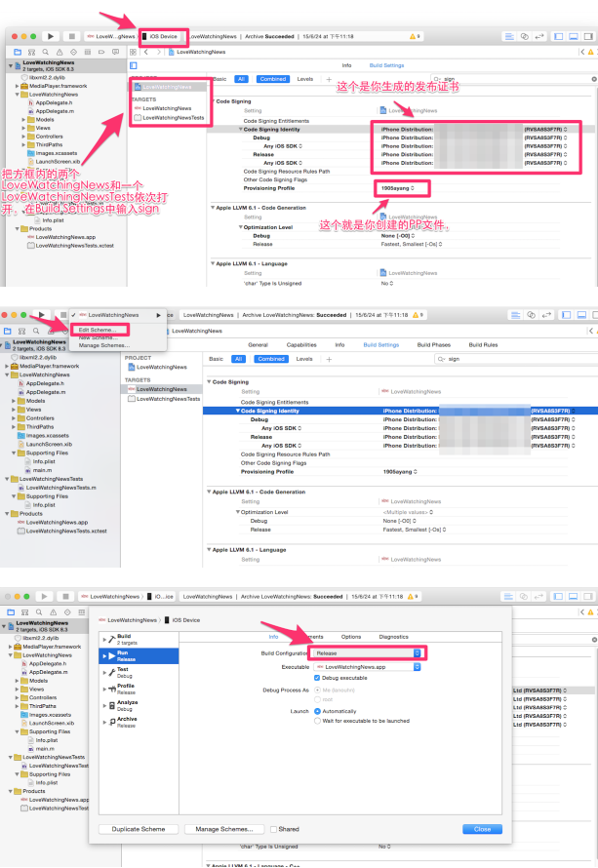
Task: Toggle the Debug executable checkbox
Action: [x=317, y=678]
